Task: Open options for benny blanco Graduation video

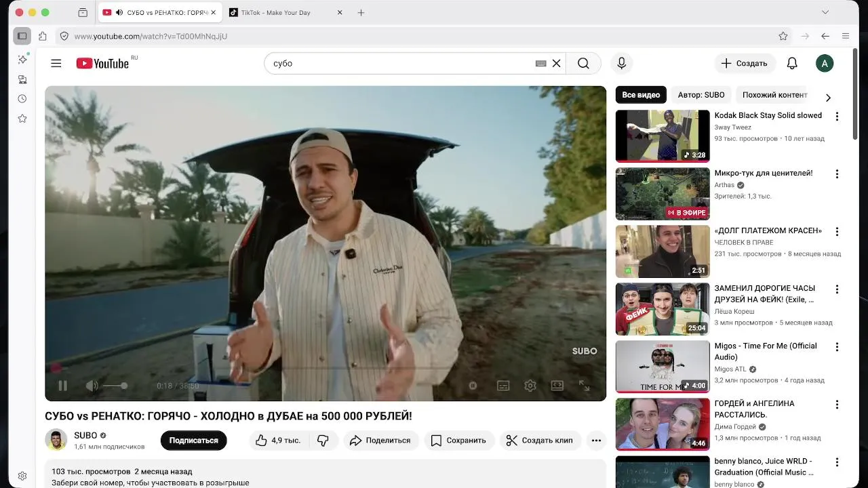Action: pyautogui.click(x=837, y=462)
